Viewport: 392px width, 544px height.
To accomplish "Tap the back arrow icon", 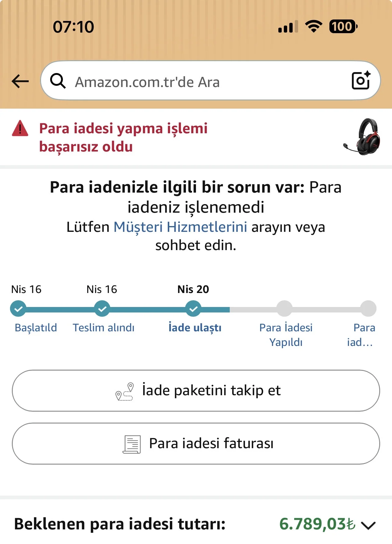I will 20,81.
